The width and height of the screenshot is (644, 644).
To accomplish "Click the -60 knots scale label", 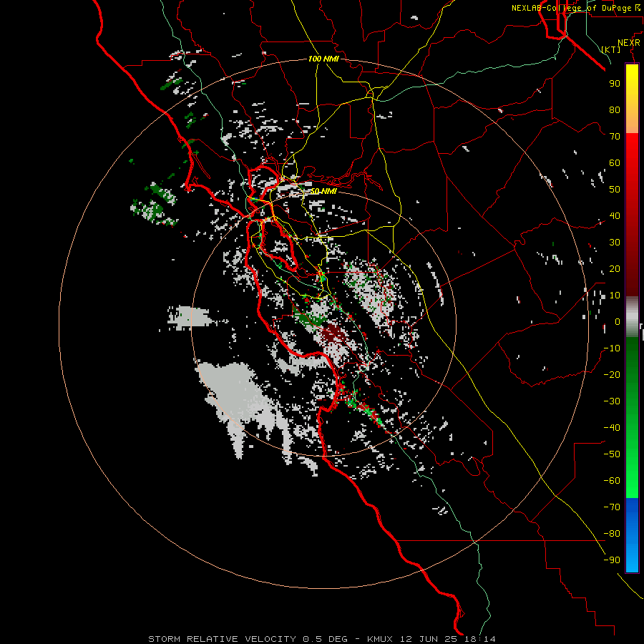I will (612, 481).
